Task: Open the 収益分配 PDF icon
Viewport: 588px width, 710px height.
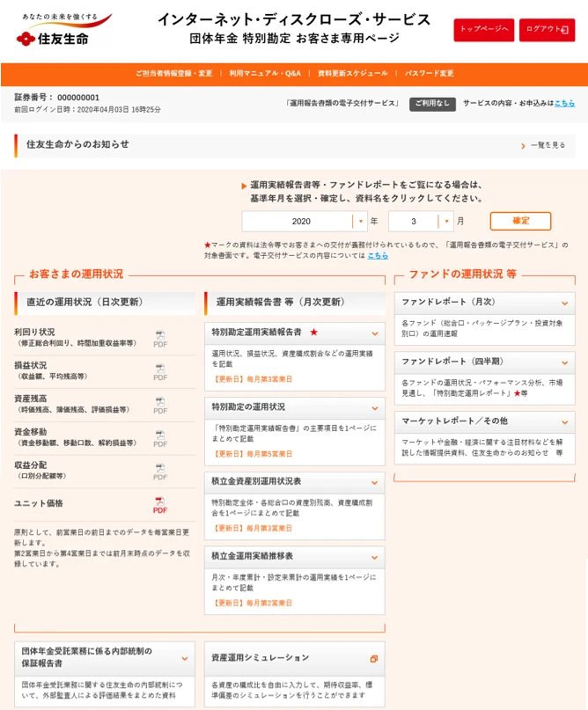Action: [160, 472]
